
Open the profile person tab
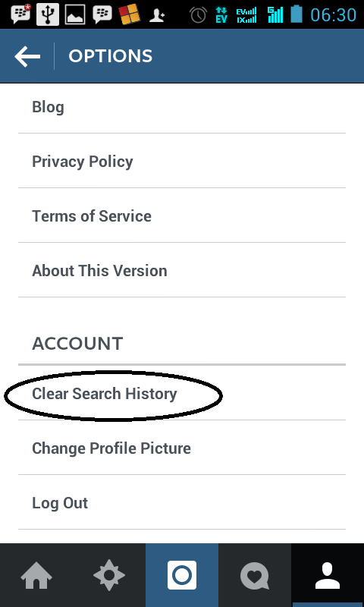(x=328, y=575)
